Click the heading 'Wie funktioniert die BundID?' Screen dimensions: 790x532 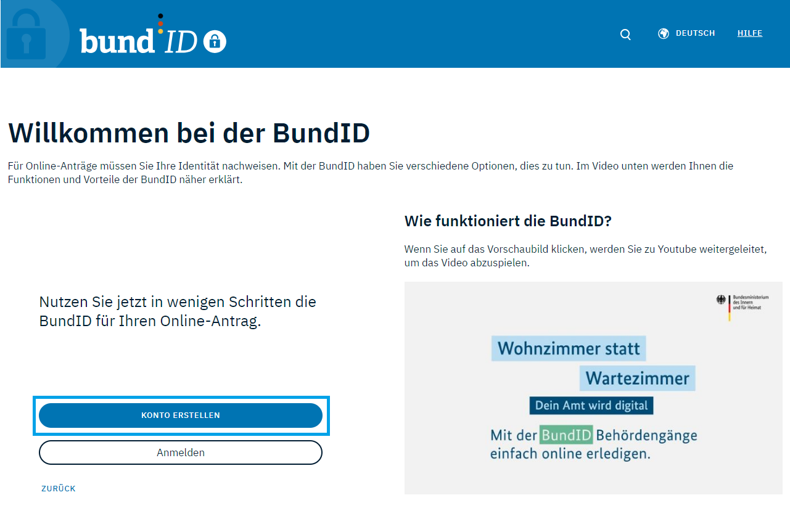[508, 221]
